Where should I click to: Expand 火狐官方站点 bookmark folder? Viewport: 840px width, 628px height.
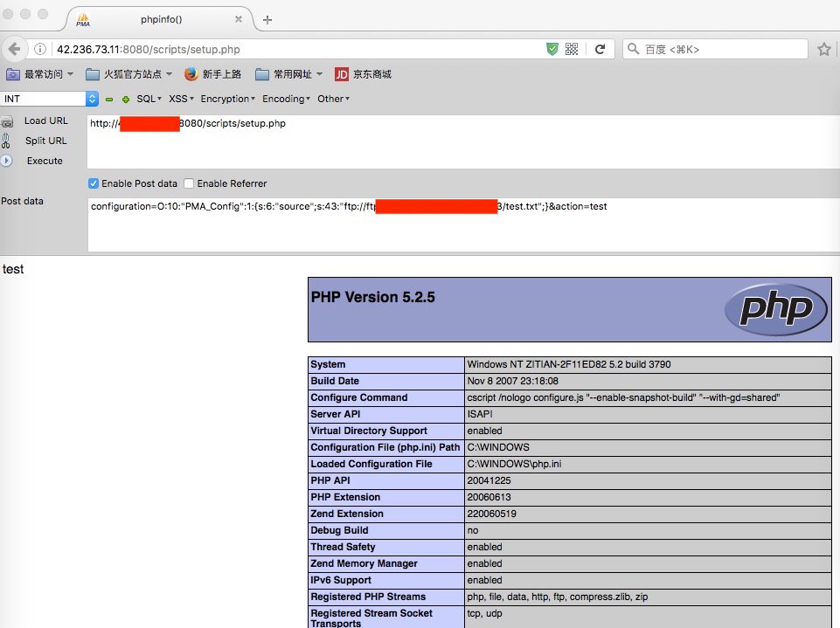tap(129, 74)
